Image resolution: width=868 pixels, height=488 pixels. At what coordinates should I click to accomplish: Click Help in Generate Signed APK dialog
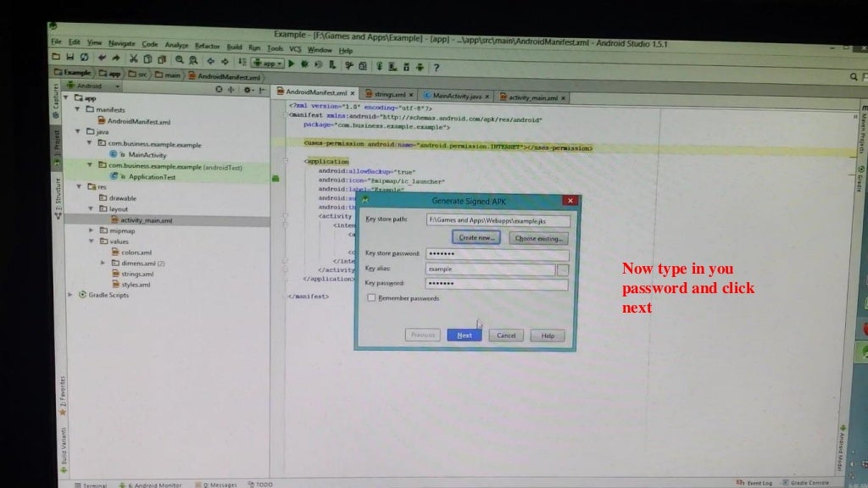[548, 335]
